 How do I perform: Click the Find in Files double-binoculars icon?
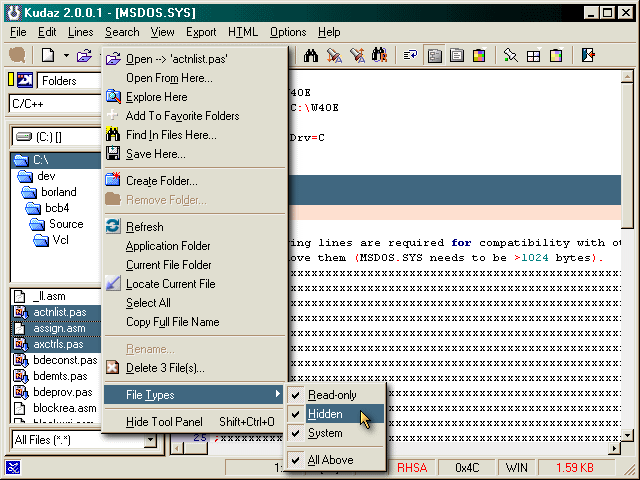[380, 55]
